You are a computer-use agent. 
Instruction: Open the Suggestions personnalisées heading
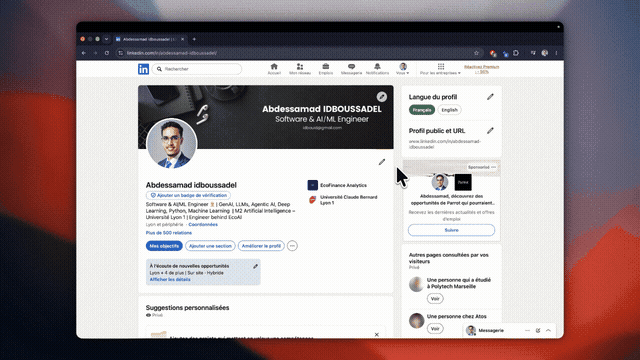tap(187, 308)
